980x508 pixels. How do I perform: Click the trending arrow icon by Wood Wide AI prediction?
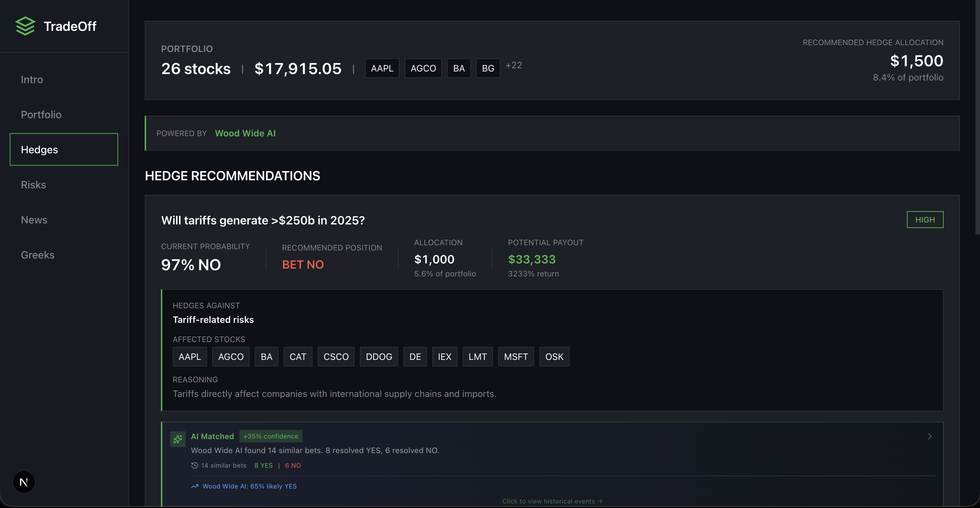(195, 486)
